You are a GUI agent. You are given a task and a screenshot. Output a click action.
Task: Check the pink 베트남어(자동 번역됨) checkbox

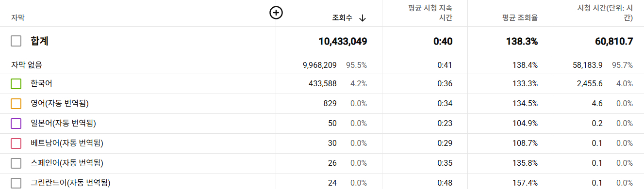pos(16,143)
